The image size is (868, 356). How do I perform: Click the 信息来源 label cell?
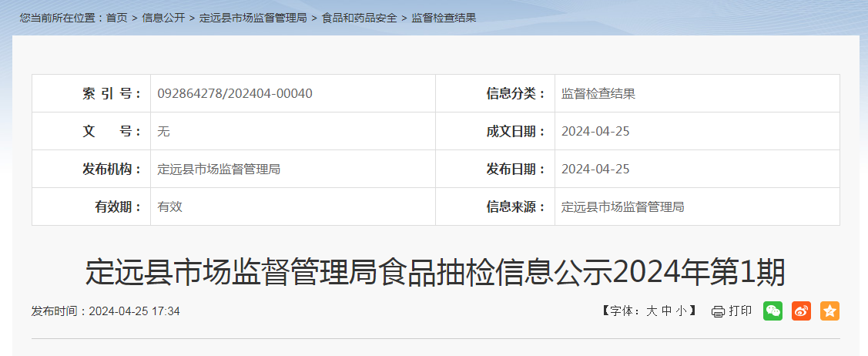pos(495,207)
